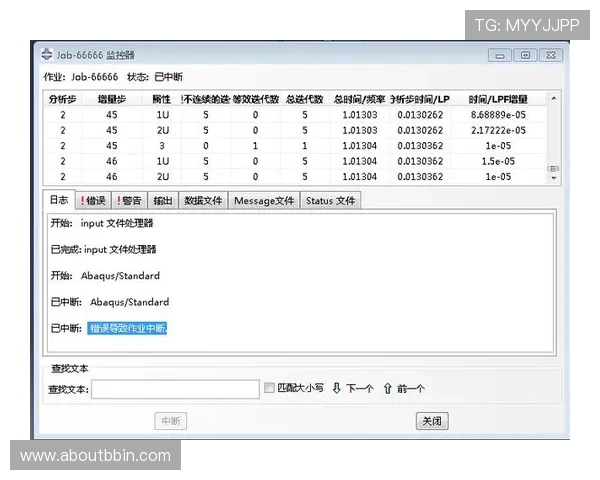600x480 pixels.
Task: Click the up arrow icon beside 前一个
Action: click(x=387, y=389)
